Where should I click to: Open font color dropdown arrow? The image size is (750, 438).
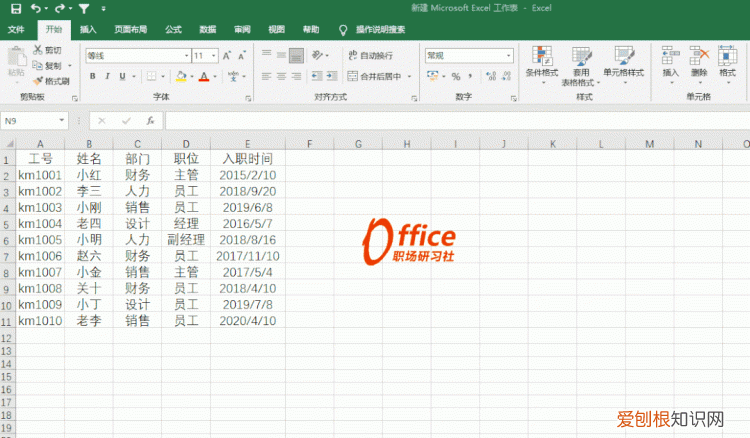215,77
